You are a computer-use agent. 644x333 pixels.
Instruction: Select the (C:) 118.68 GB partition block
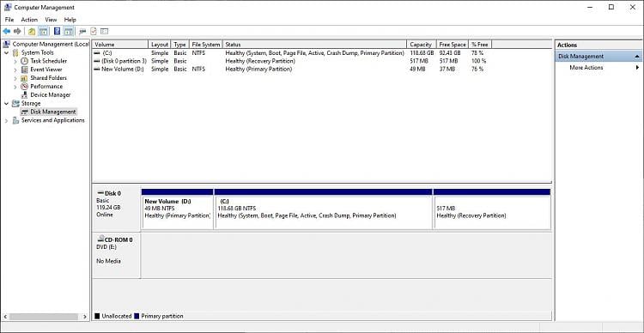(x=323, y=209)
